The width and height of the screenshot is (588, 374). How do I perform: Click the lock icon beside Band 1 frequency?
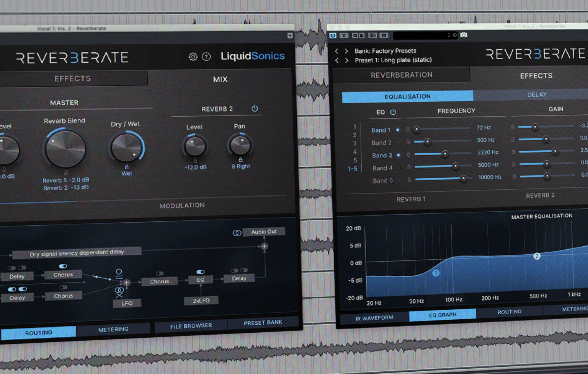[x=408, y=129]
